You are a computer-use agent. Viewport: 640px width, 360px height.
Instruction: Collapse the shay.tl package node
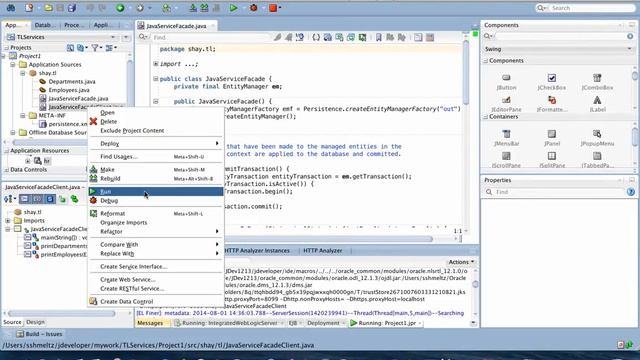pos(22,73)
